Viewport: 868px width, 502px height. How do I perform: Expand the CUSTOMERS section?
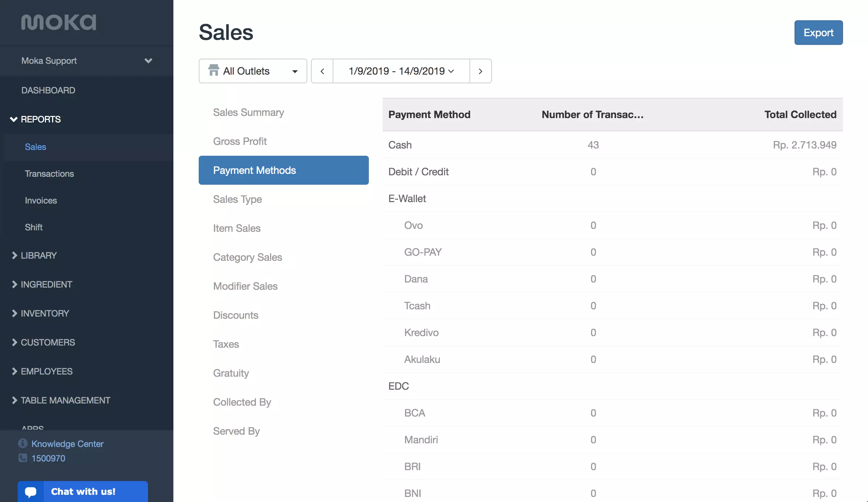point(43,342)
